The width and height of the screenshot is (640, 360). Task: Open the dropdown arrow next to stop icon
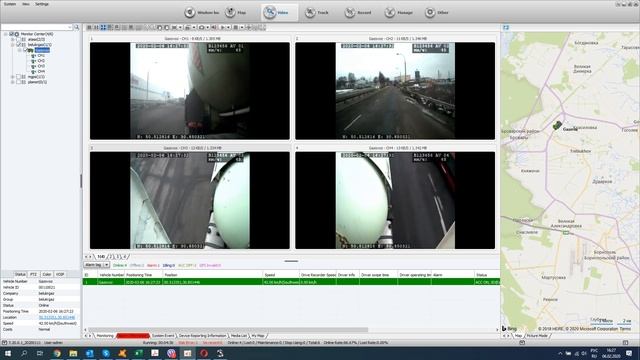[x=242, y=27]
